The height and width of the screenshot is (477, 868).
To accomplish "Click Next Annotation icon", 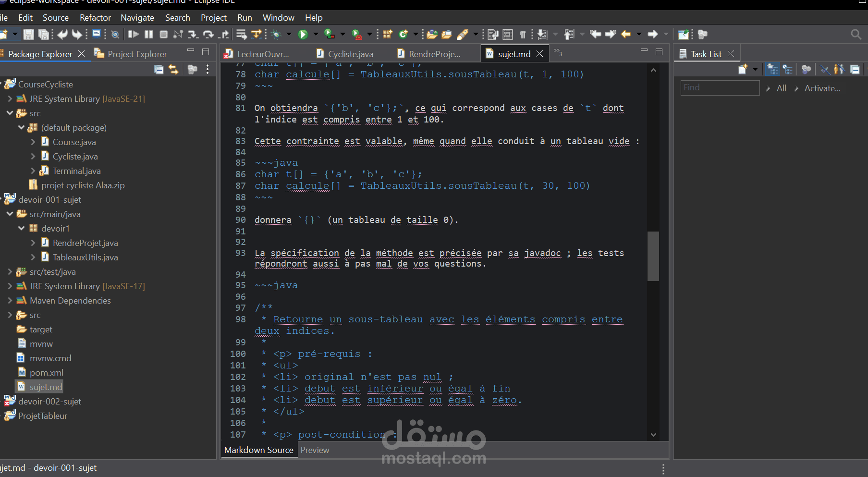I will coord(542,35).
